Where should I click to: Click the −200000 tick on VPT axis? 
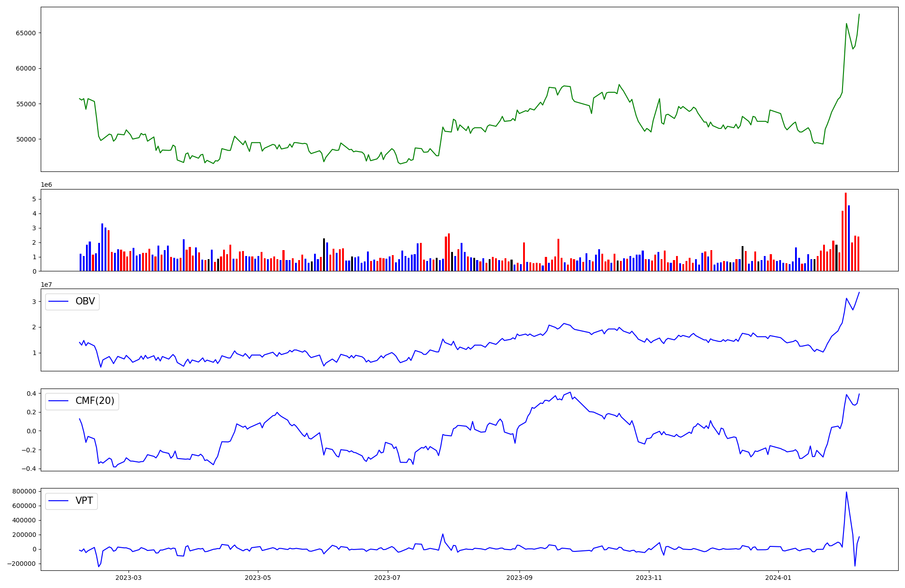tap(22, 564)
